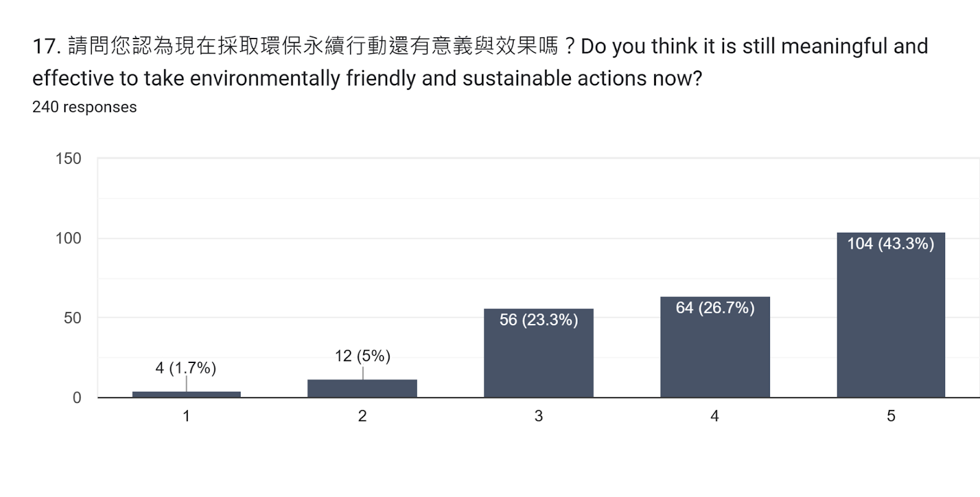The image size is (980, 497).
Task: Click the bar for rating 2
Action: (362, 389)
